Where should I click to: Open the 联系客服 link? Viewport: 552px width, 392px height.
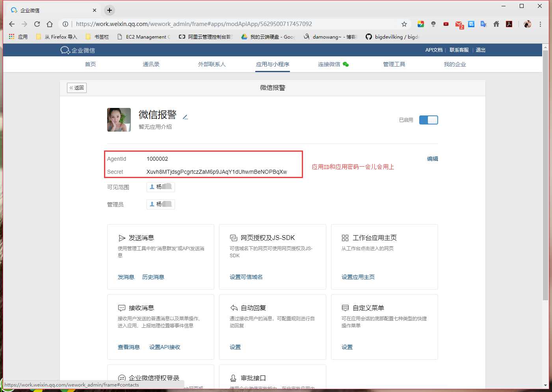coord(459,50)
